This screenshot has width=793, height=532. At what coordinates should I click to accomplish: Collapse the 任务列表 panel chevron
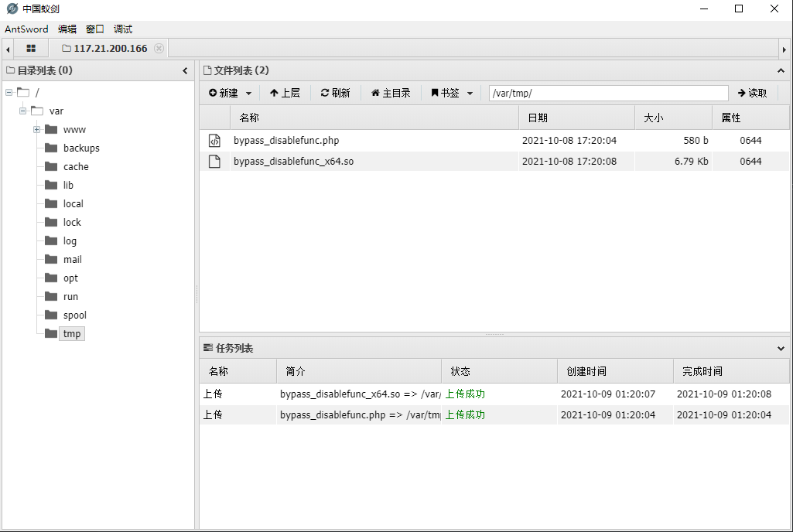pos(780,347)
